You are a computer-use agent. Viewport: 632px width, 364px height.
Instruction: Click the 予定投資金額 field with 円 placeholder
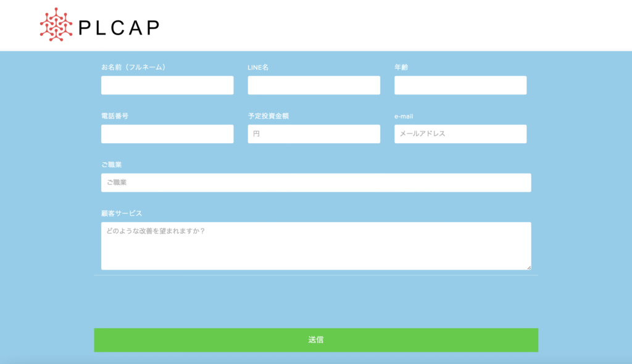[314, 134]
